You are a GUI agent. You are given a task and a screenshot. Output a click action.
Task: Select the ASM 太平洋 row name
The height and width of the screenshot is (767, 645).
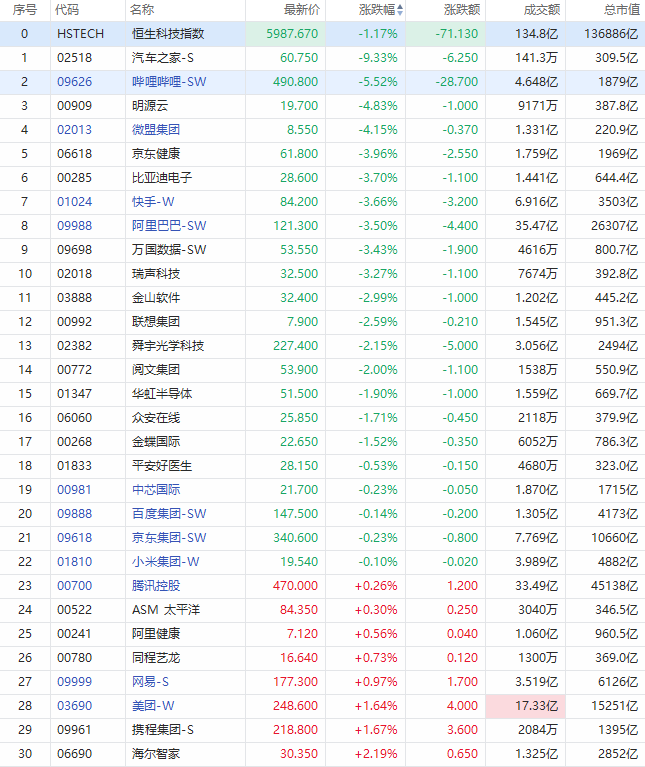pyautogui.click(x=166, y=609)
